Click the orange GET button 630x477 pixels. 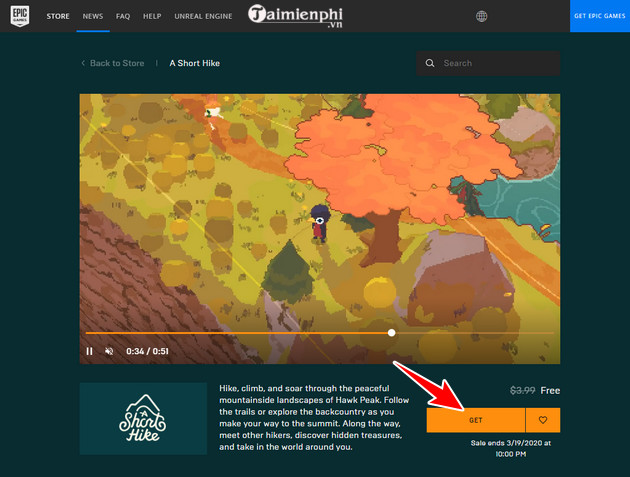(476, 420)
